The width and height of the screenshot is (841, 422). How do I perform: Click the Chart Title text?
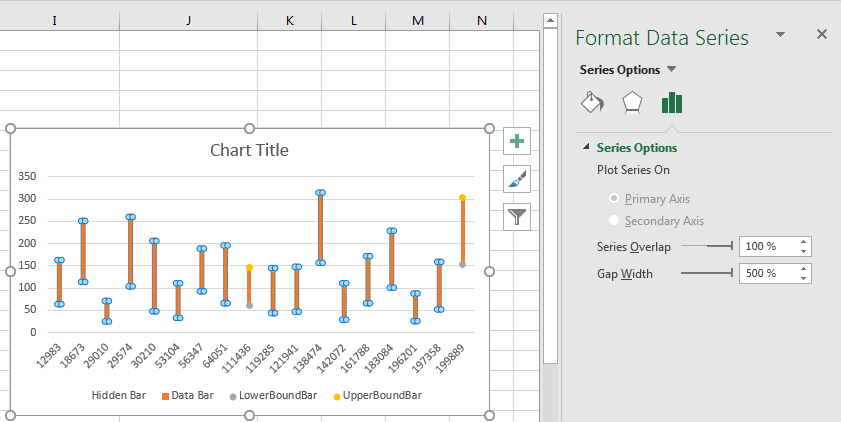pyautogui.click(x=249, y=150)
